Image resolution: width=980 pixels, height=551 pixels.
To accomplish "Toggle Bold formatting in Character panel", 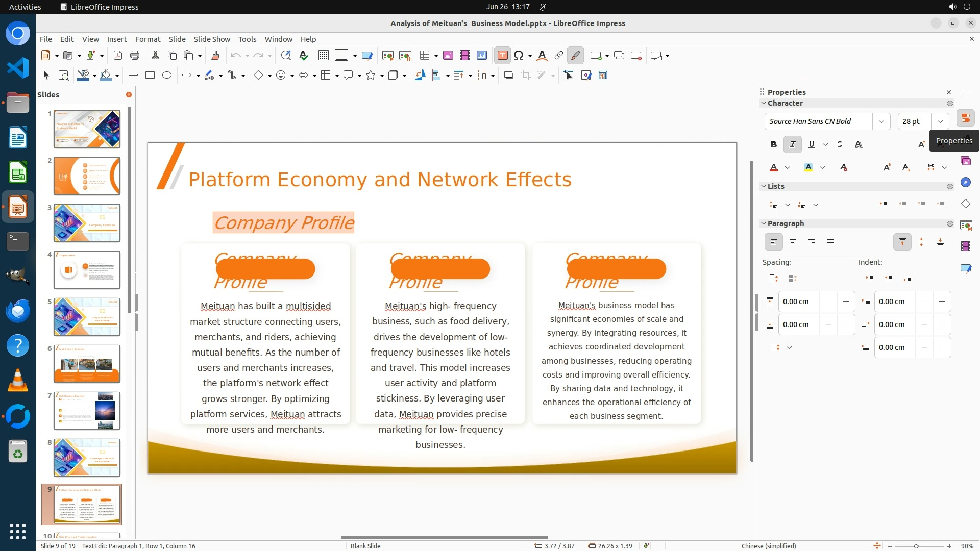I will (773, 145).
